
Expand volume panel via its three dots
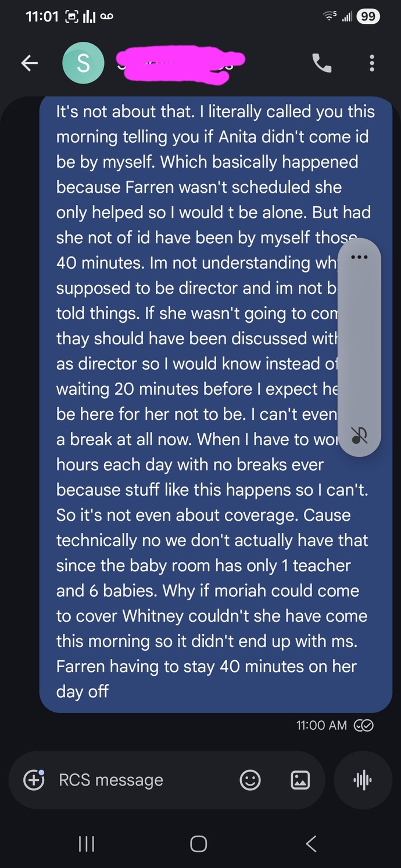pyautogui.click(x=359, y=257)
